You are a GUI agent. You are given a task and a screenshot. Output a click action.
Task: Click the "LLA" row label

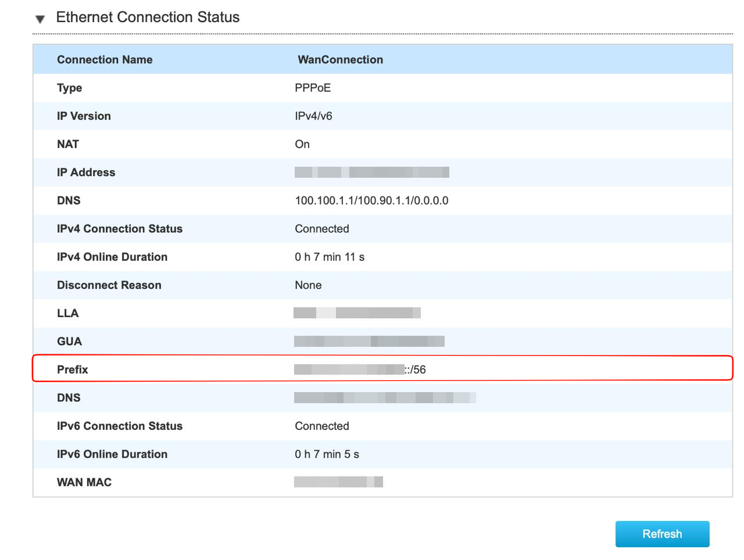click(x=67, y=313)
